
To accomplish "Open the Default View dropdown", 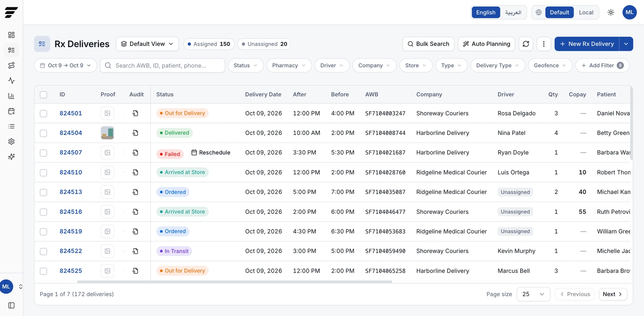I will pyautogui.click(x=147, y=44).
